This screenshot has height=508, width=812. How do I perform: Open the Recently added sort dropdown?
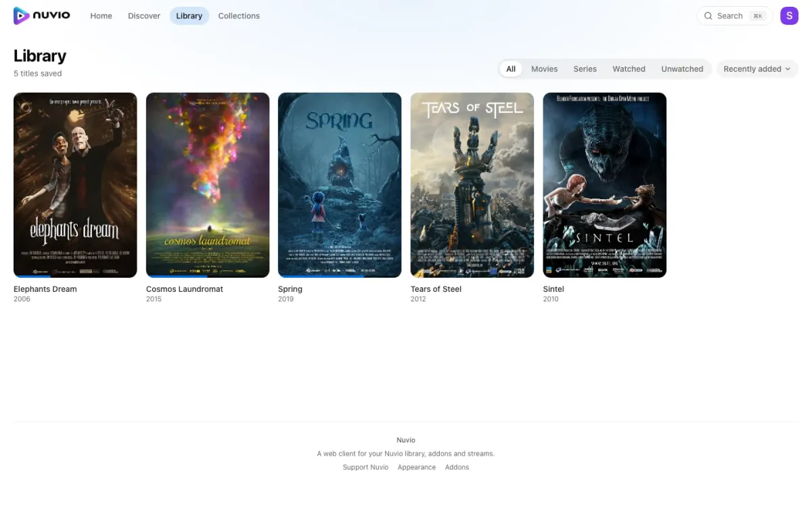pyautogui.click(x=757, y=68)
